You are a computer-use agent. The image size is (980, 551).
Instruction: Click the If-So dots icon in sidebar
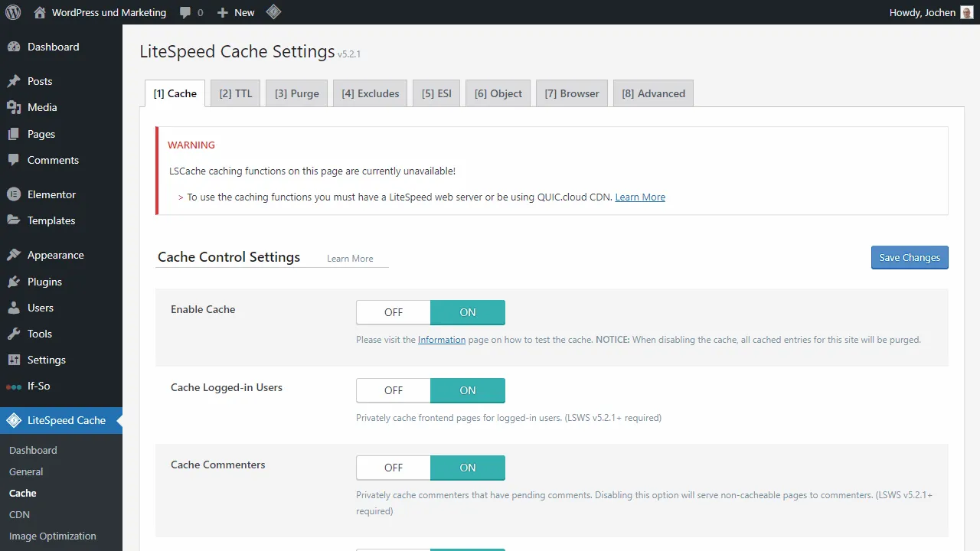point(14,386)
